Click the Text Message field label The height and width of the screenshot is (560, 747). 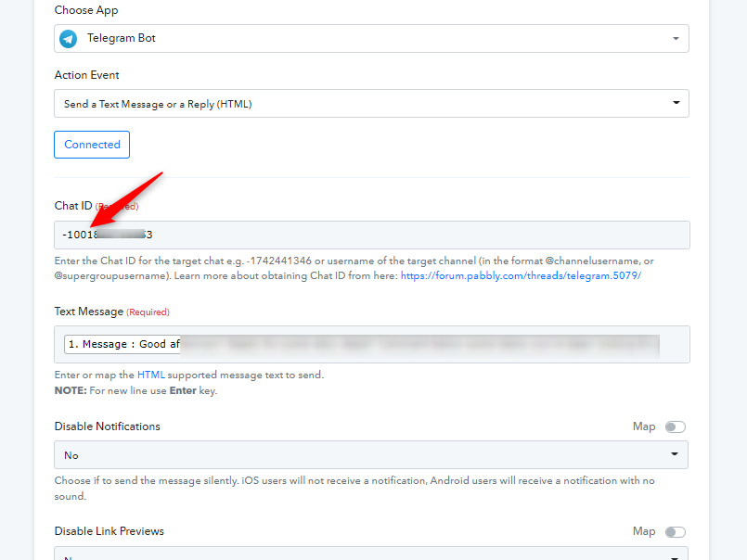(x=88, y=312)
